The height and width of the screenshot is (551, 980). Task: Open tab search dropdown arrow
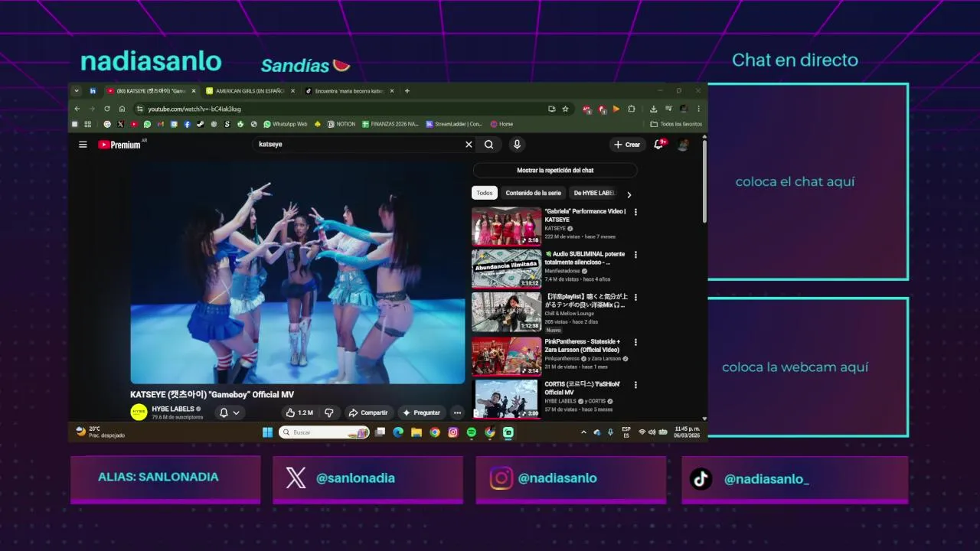pyautogui.click(x=77, y=90)
